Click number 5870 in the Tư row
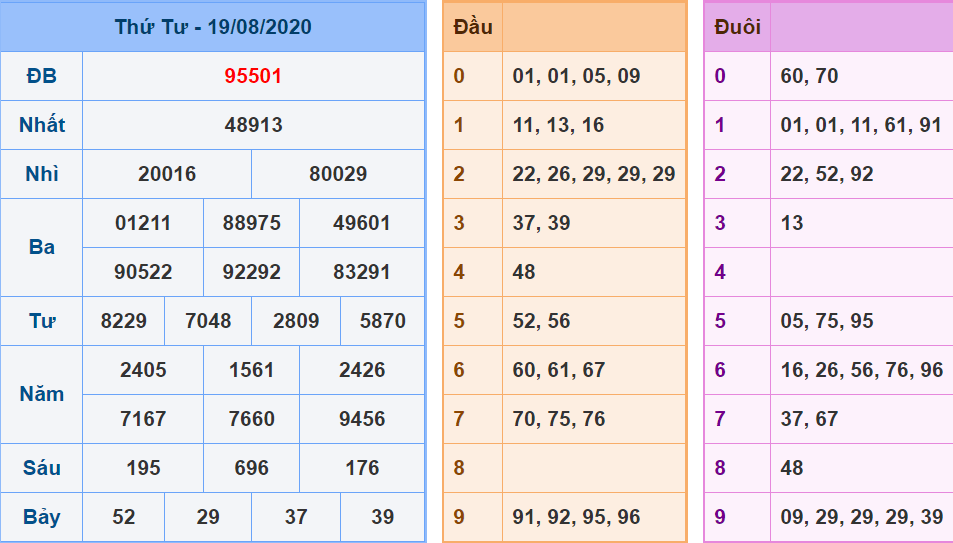 [x=382, y=321]
